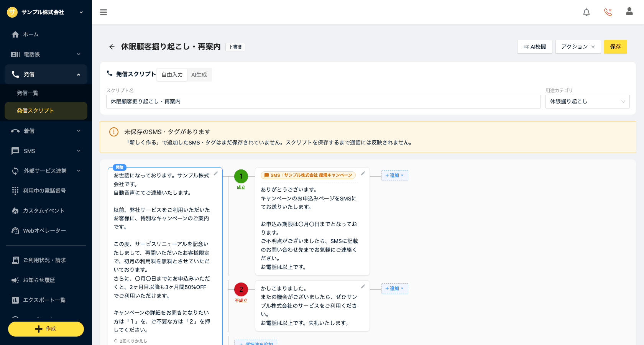Expand the SMS sidebar section
The image size is (644, 345).
pyautogui.click(x=79, y=151)
